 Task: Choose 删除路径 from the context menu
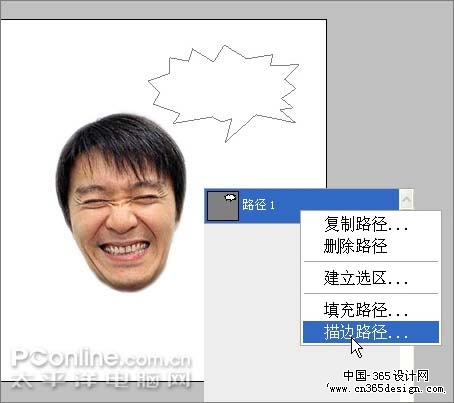(355, 246)
